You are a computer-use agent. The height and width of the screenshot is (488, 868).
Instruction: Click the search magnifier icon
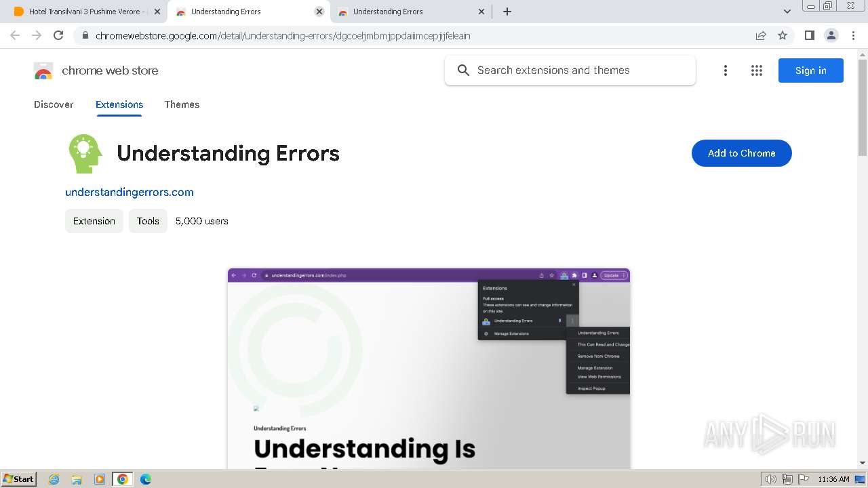point(463,70)
